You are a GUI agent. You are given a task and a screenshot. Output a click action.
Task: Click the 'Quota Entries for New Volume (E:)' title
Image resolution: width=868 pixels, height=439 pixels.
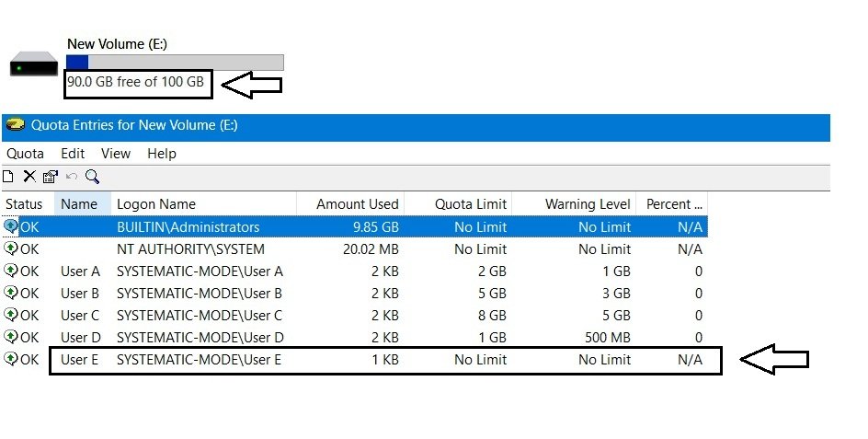134,125
